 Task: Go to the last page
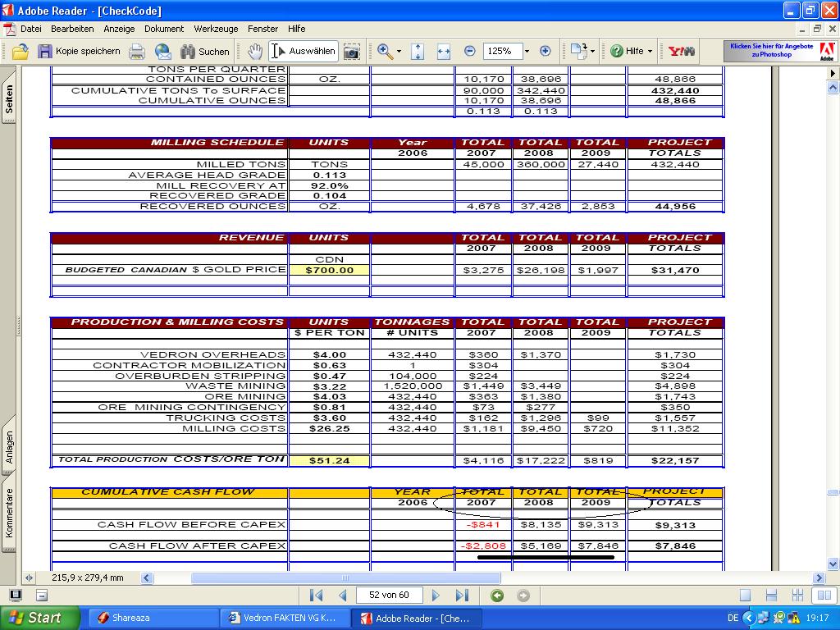[x=462, y=596]
